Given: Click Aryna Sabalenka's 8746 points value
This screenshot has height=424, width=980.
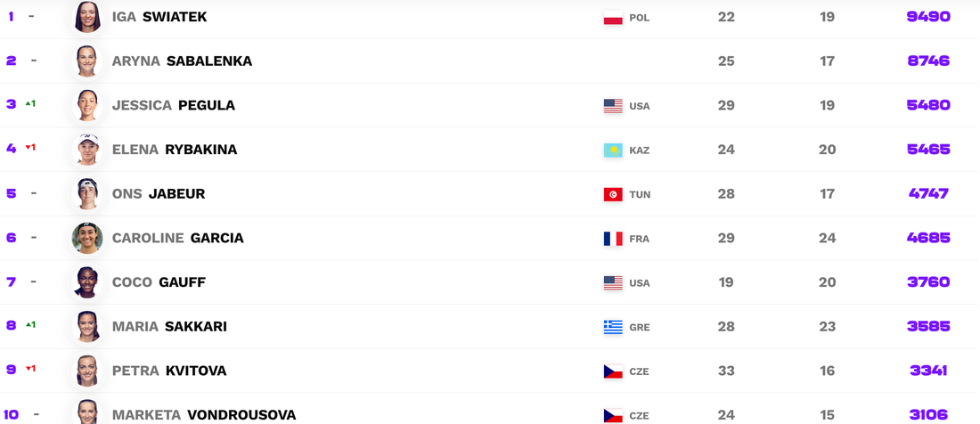Looking at the screenshot, I should pos(928,61).
